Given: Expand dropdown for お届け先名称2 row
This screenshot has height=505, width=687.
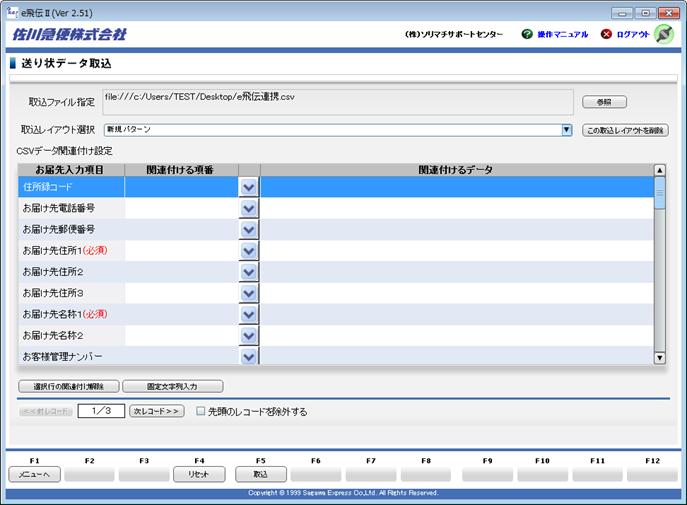Looking at the screenshot, I should pyautogui.click(x=248, y=335).
